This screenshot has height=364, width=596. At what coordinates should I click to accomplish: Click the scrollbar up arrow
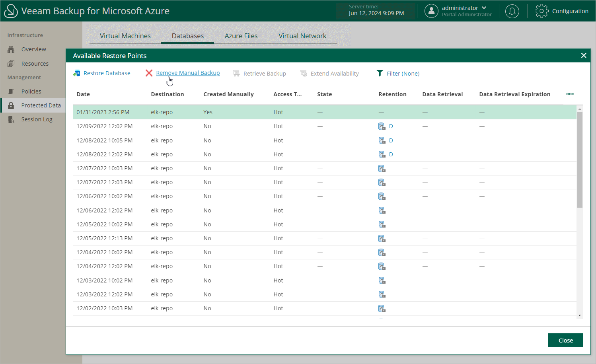point(580,109)
